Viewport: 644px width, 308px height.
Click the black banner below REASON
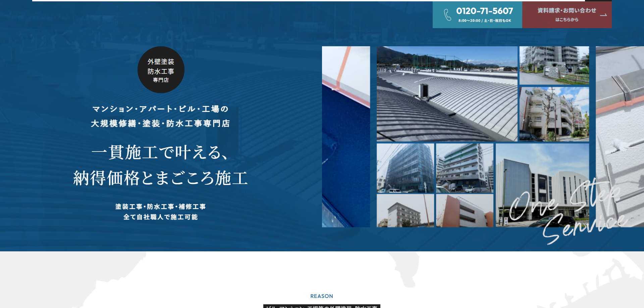(x=321, y=306)
